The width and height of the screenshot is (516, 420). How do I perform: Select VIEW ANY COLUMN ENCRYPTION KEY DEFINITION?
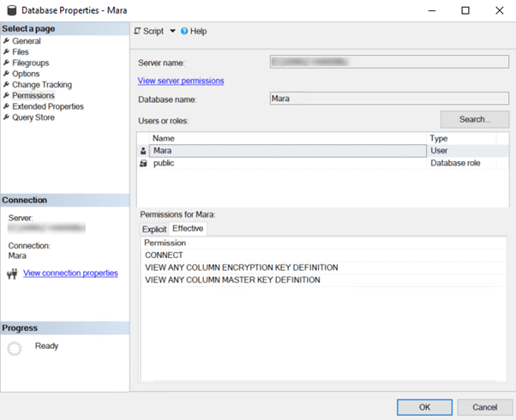click(323, 267)
